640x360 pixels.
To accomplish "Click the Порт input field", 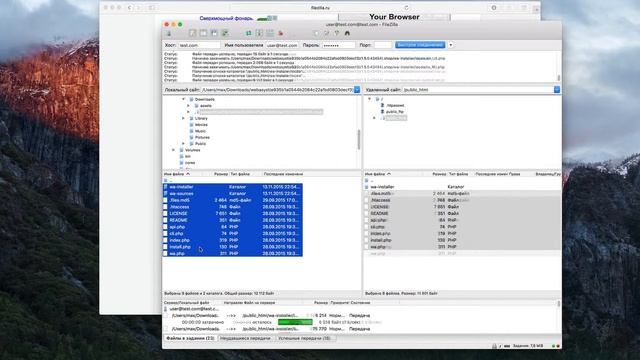I will point(383,45).
